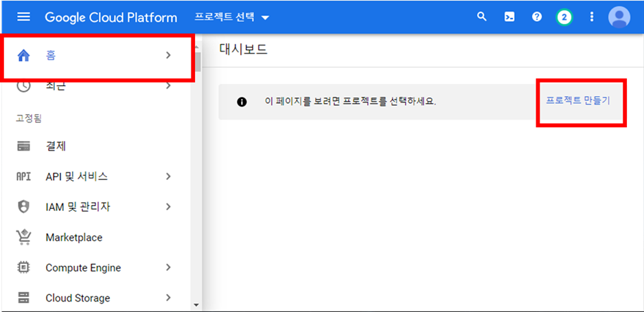Expand the API 및 서비스 chevron

tap(168, 177)
